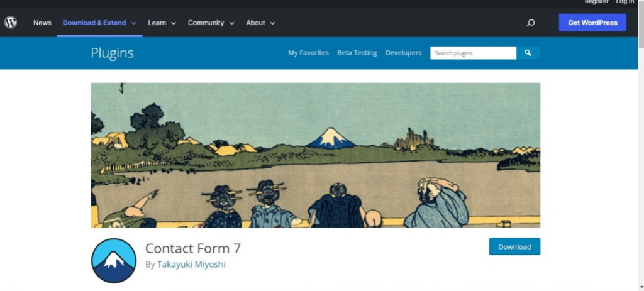Click the Contact Form 7 plugin icon
The height and width of the screenshot is (291, 644).
coord(114,261)
